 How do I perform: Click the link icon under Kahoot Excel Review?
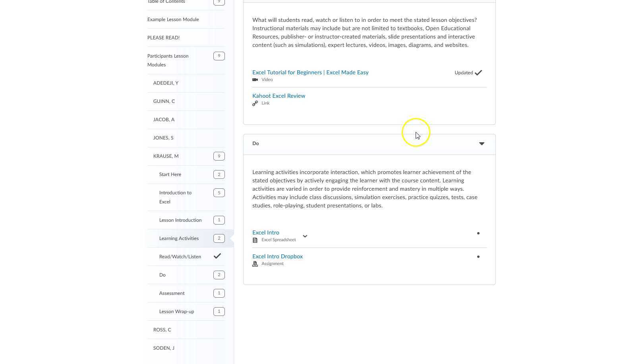pos(255,103)
